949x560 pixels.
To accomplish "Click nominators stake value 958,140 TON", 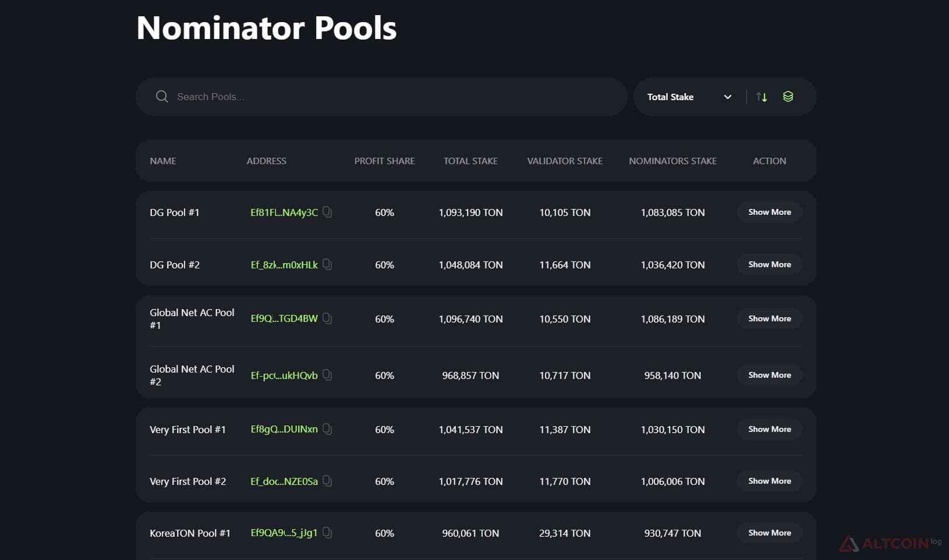I will [672, 375].
